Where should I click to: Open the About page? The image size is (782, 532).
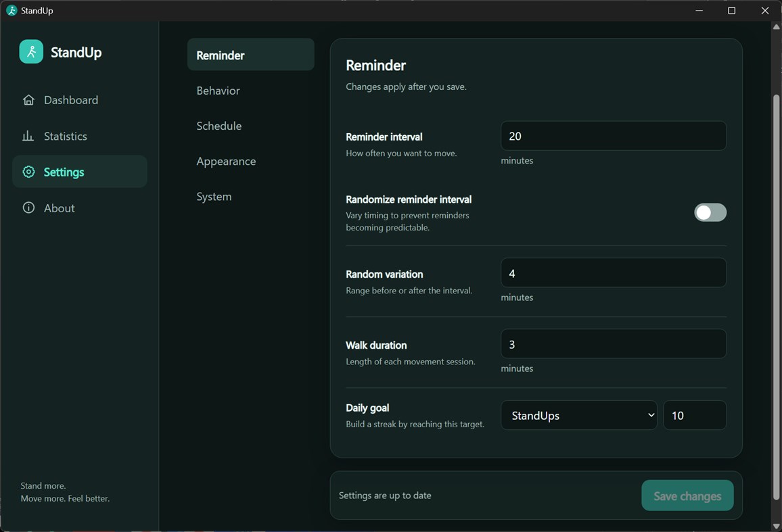tap(80, 208)
